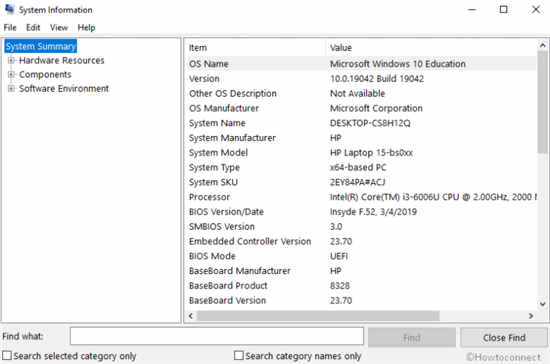Open the Edit menu
550x364 pixels.
(x=33, y=27)
